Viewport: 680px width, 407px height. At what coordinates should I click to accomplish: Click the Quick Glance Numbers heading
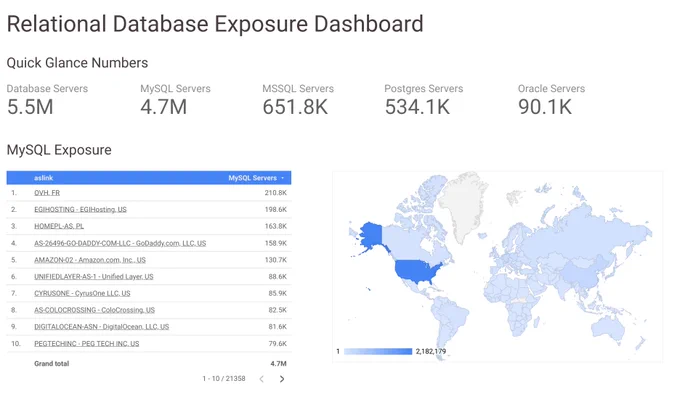coord(77,63)
